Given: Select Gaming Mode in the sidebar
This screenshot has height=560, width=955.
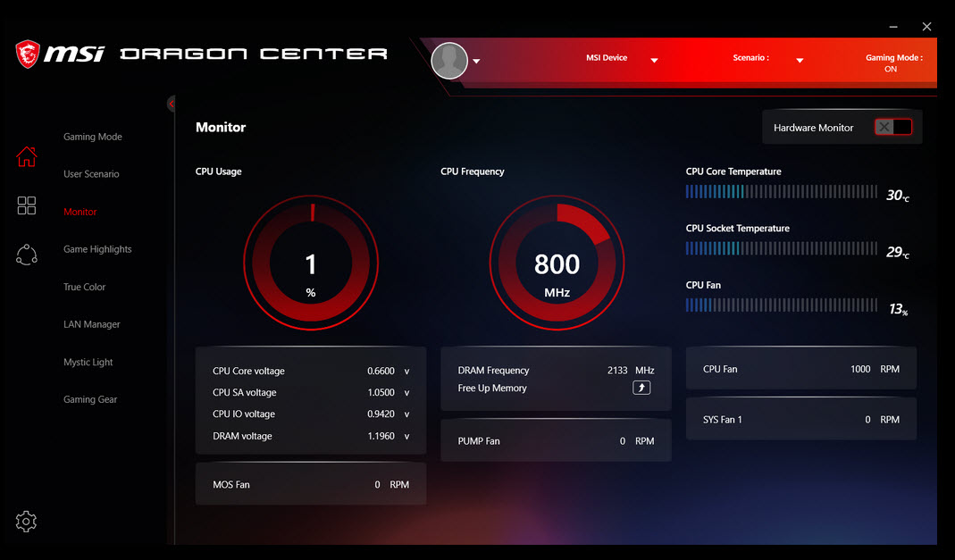Looking at the screenshot, I should click(93, 137).
